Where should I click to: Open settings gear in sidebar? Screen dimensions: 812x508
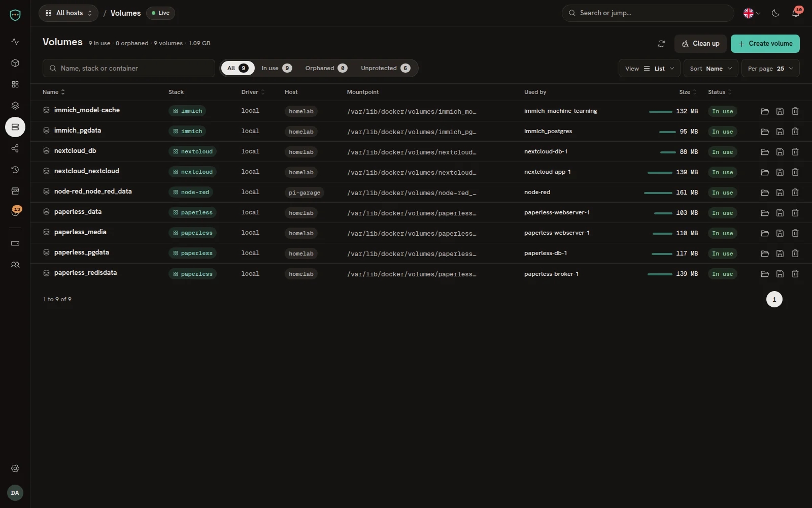[x=15, y=468]
